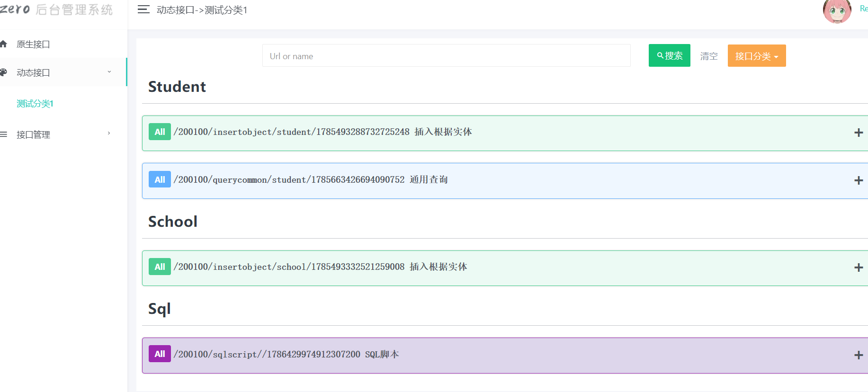Click the home icon beside 原生接口
Screen dimensions: 868x392
[x=4, y=44]
